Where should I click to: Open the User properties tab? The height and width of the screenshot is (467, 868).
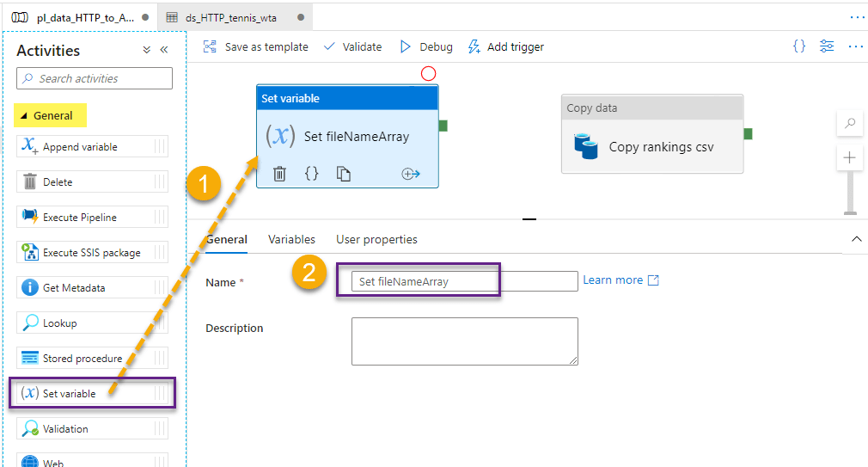[376, 239]
